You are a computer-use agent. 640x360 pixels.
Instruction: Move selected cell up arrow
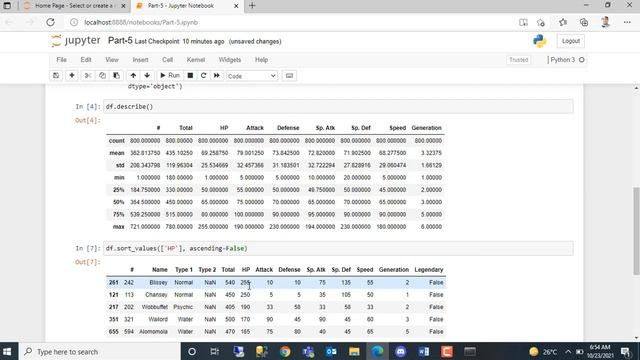click(133, 76)
